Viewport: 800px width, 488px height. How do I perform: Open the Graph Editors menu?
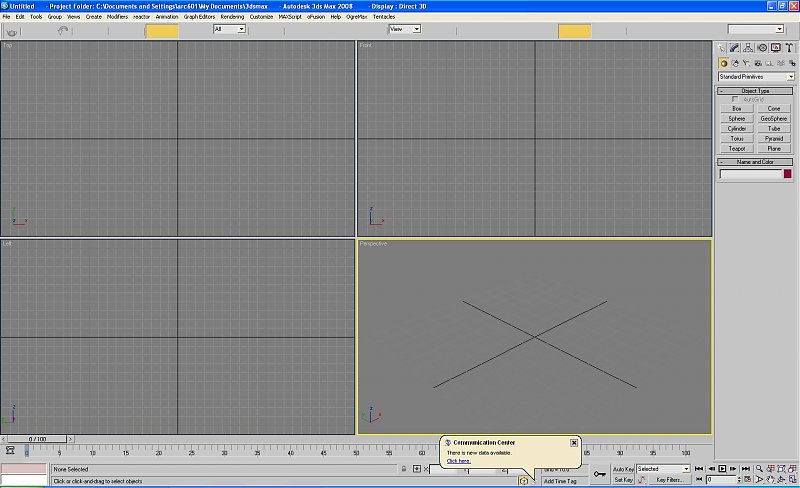(199, 17)
